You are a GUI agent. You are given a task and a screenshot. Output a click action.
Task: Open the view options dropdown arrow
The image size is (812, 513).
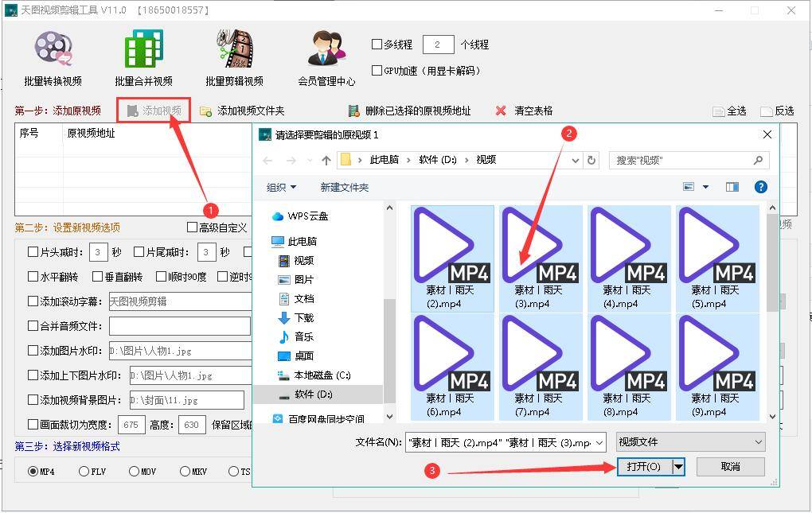tap(705, 187)
